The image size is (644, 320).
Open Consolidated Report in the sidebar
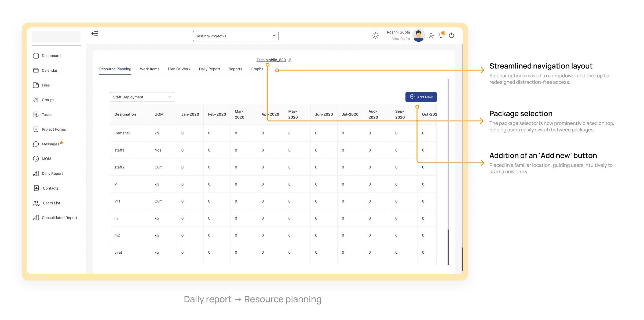point(59,218)
